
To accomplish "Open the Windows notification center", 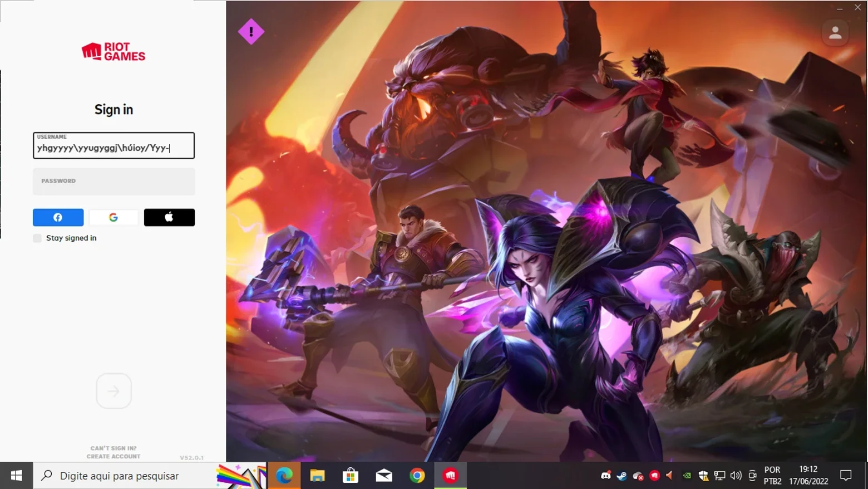I will coord(846,476).
